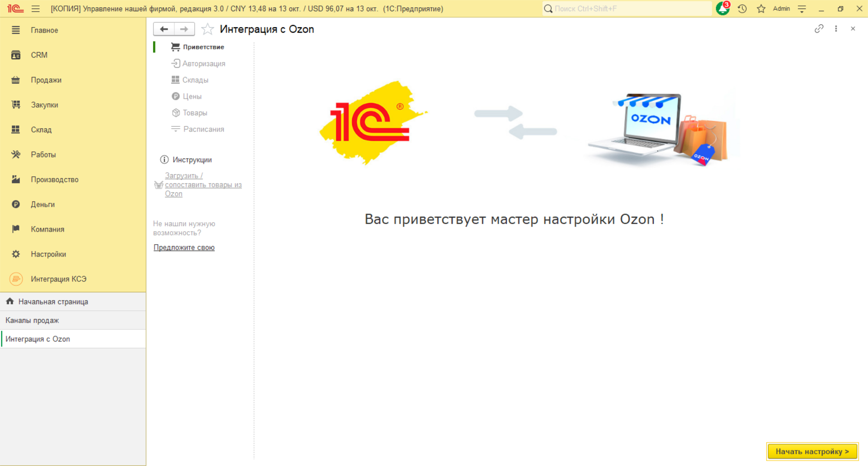Image resolution: width=868 pixels, height=466 pixels.
Task: Click the Настройки gear icon
Action: 16,254
